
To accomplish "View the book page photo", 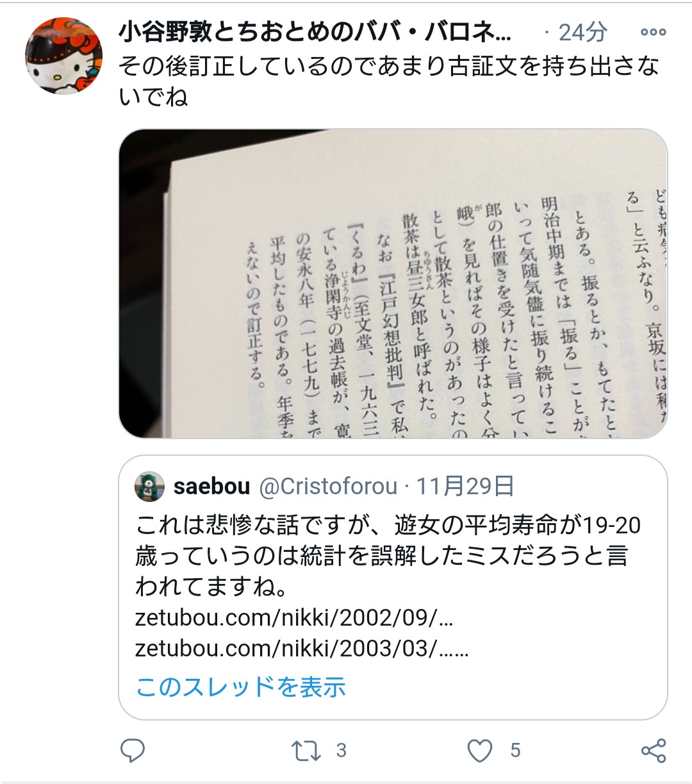I will [x=393, y=283].
